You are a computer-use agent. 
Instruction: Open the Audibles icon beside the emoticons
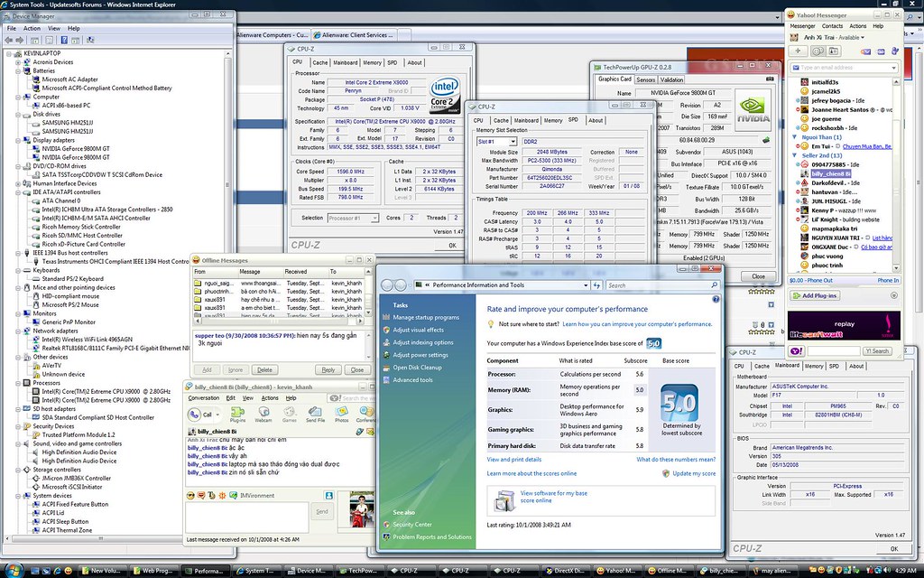(201, 496)
